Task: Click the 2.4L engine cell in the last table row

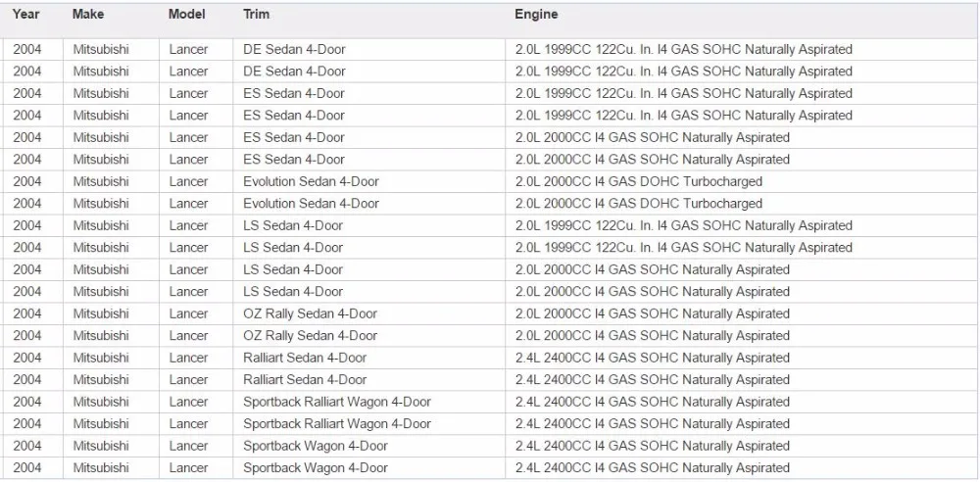Action: tap(741, 467)
